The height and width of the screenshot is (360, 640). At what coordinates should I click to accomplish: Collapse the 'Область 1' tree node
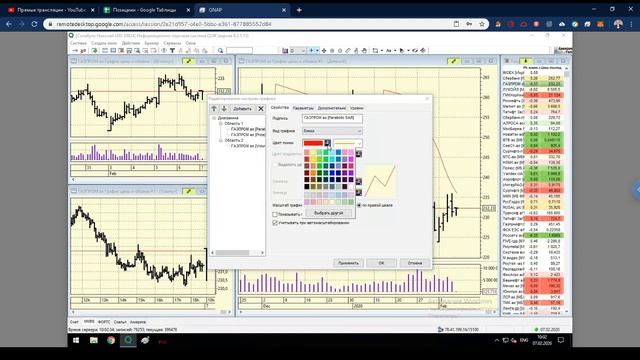(x=220, y=123)
